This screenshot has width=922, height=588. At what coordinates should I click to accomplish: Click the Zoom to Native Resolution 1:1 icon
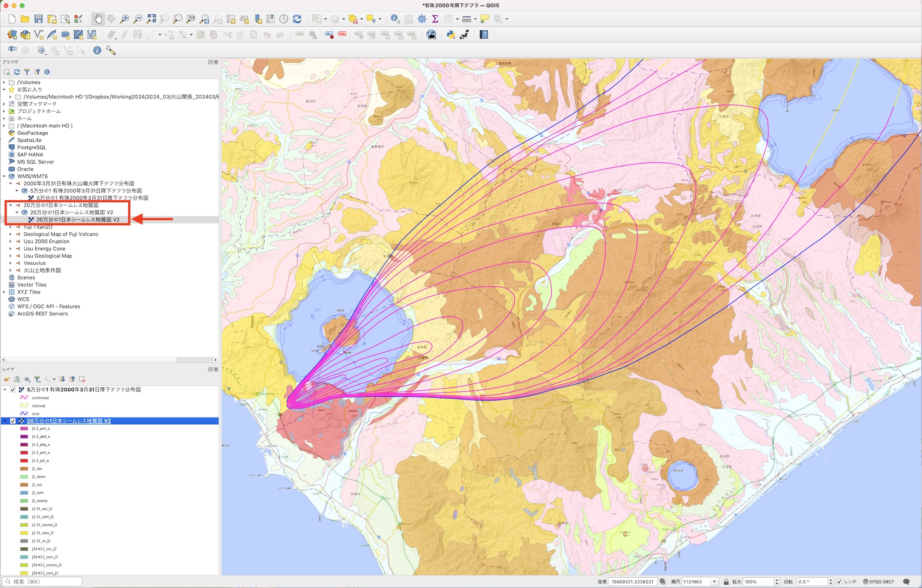point(191,19)
